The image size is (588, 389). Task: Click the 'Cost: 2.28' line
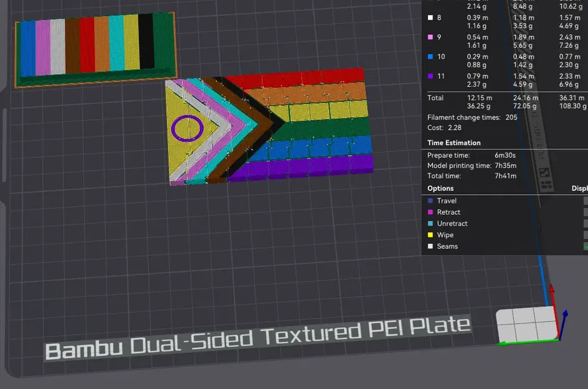[x=444, y=128]
